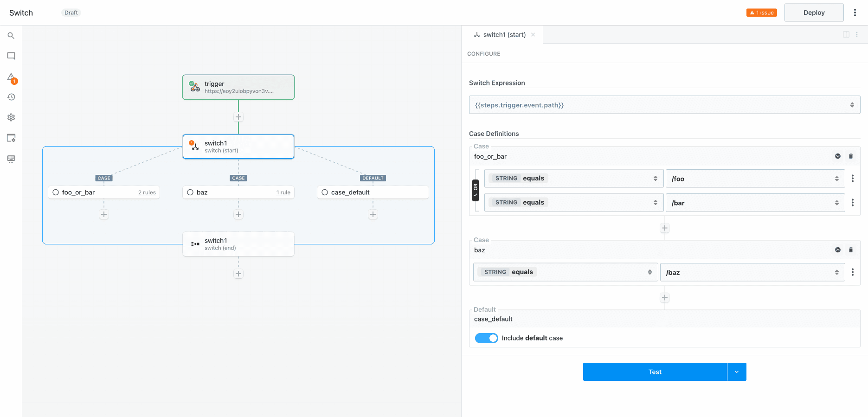This screenshot has height=417, width=868.
Task: Add a step under the foo_or_bar branch
Action: click(104, 214)
